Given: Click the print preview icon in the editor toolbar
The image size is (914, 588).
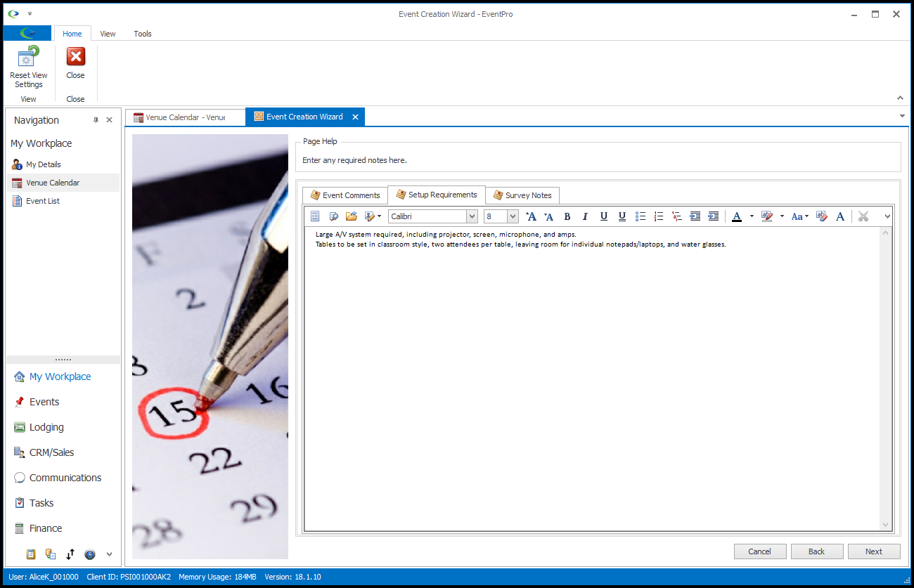Looking at the screenshot, I should tap(333, 216).
